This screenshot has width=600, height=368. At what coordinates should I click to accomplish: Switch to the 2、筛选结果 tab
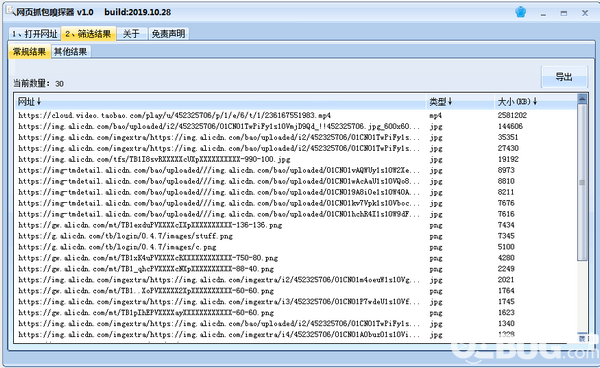coord(88,34)
